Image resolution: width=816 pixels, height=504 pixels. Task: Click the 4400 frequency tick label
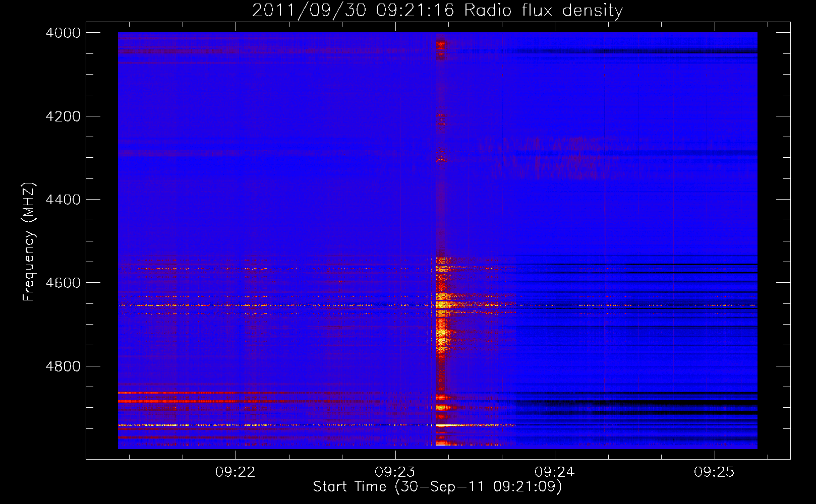(x=63, y=200)
